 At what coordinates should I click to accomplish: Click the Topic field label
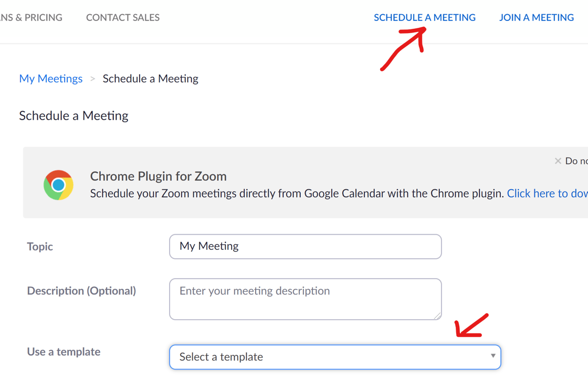pos(40,246)
